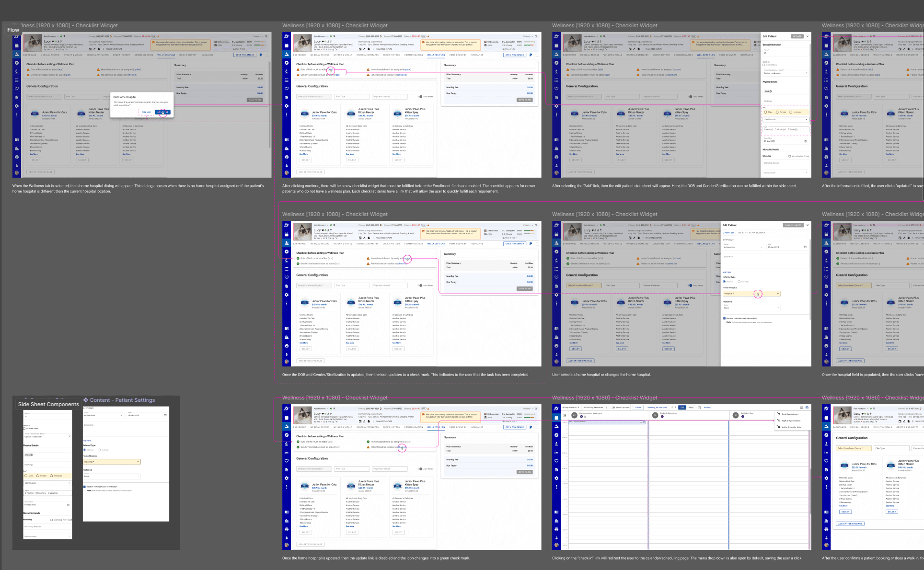
Task: Close Edit Patient panel beside SAVE CHANGES
Action: click(x=808, y=225)
